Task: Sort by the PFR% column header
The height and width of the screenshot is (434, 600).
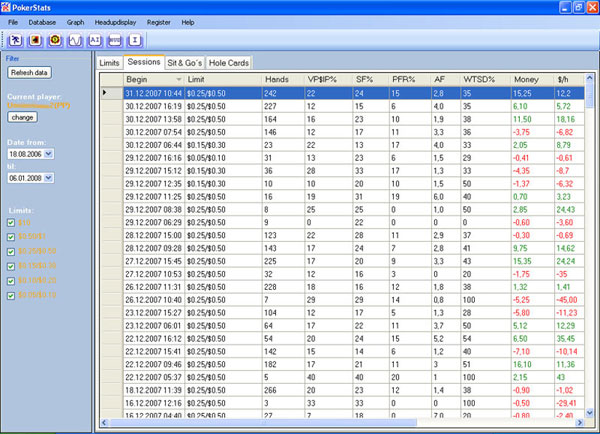Action: tap(410, 79)
